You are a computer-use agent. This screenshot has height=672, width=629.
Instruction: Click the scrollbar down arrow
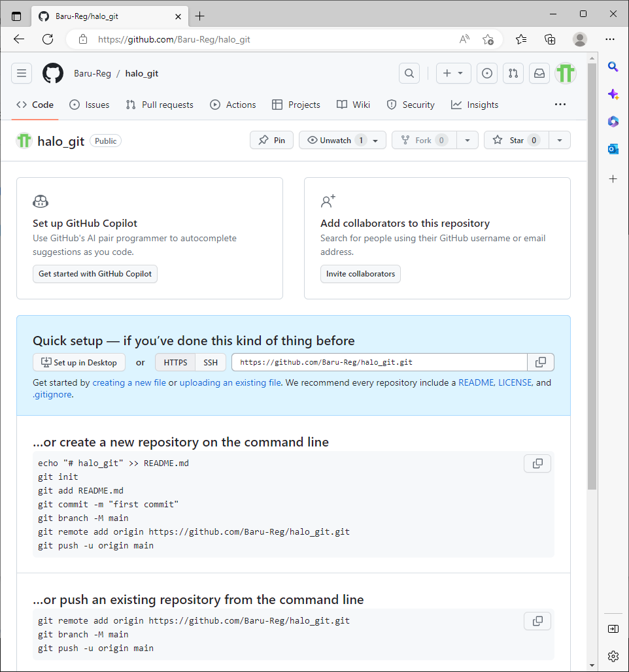pyautogui.click(x=592, y=665)
